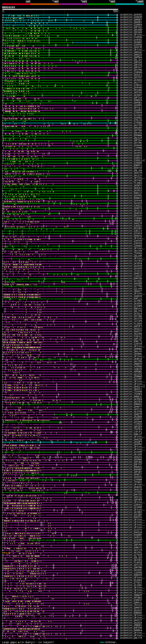146x644 pixels.
Task: Select the label UniRef100_Q38913-2
Action: tap(133, 161)
